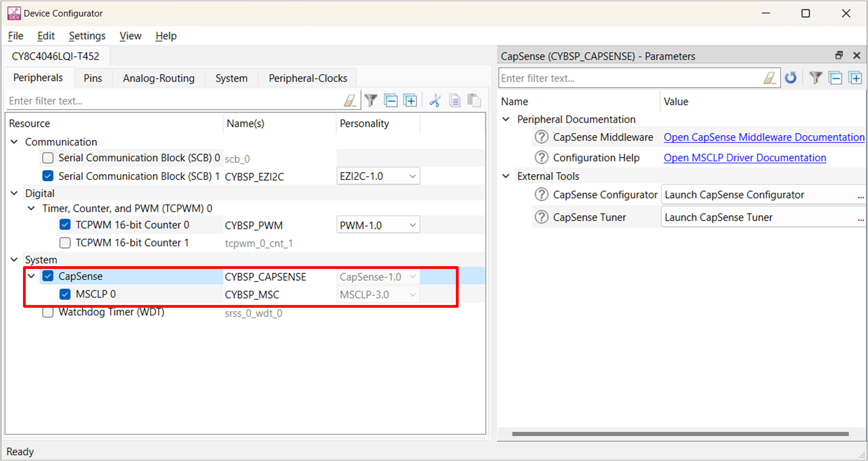Click help icon next to CapSense Tuner
The width and height of the screenshot is (868, 461).
pyautogui.click(x=542, y=217)
